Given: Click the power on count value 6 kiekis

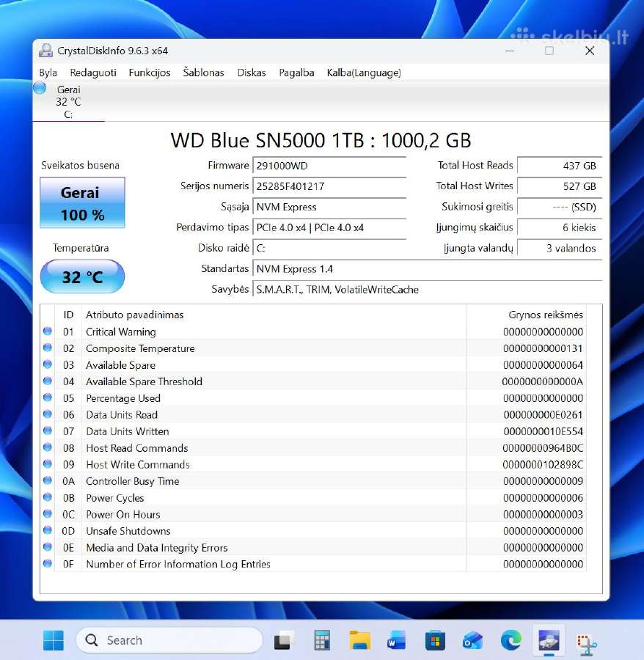Looking at the screenshot, I should pyautogui.click(x=560, y=227).
